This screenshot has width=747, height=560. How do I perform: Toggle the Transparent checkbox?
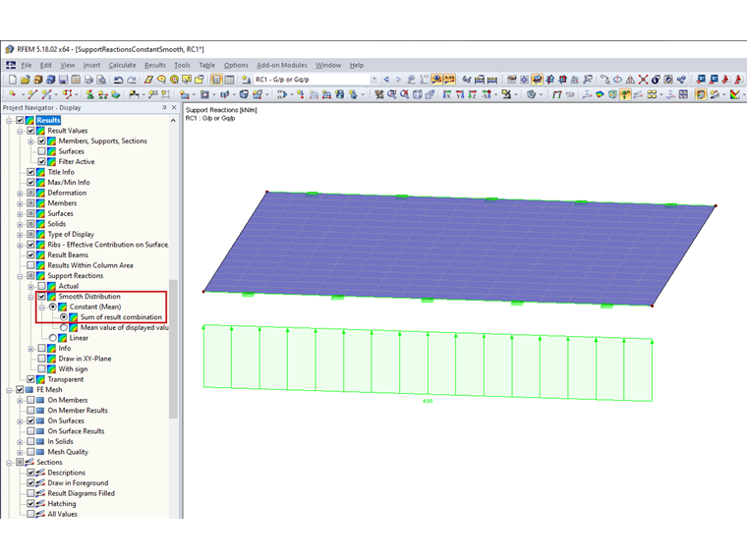[30, 379]
